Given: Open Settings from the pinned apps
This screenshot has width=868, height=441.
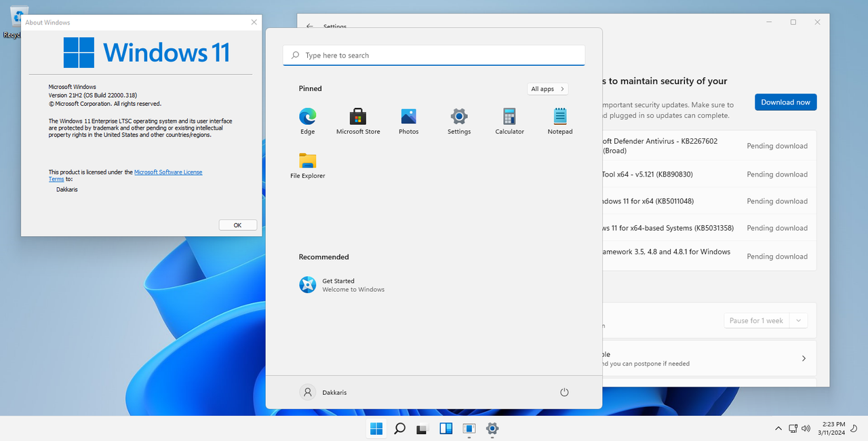Looking at the screenshot, I should (x=459, y=121).
